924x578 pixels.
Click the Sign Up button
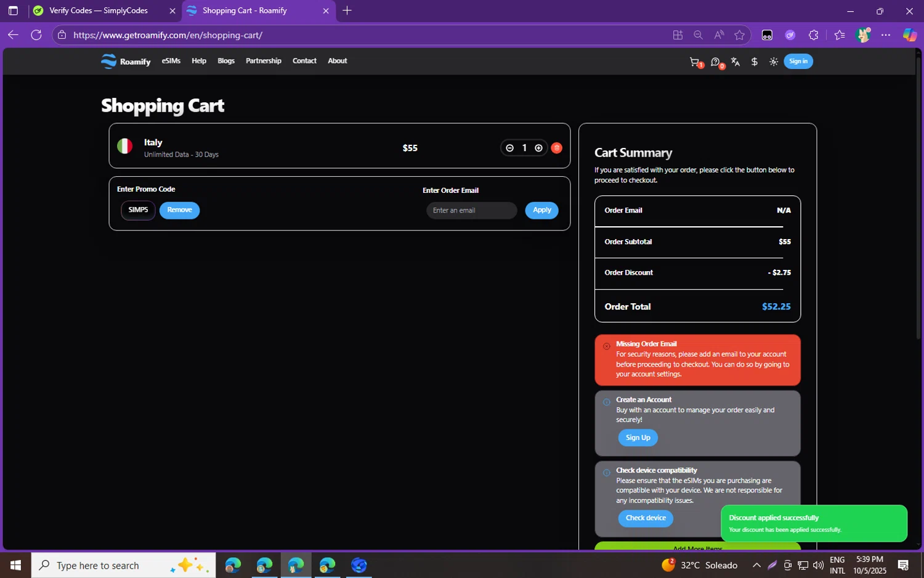click(638, 438)
